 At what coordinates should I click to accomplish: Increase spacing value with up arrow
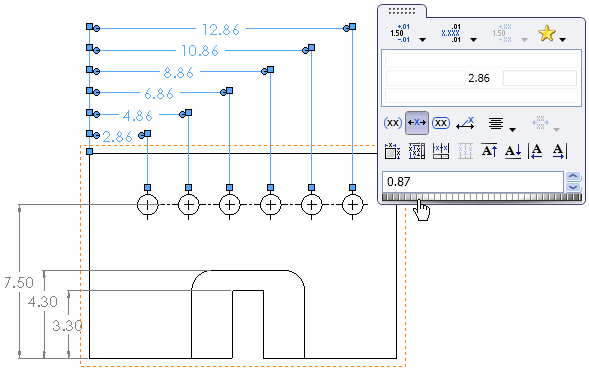pyautogui.click(x=573, y=176)
